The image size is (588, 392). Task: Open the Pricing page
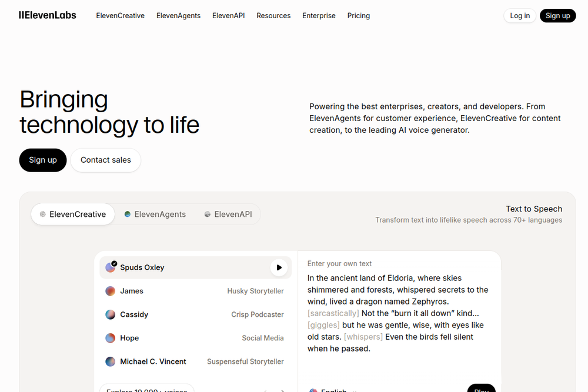359,16
